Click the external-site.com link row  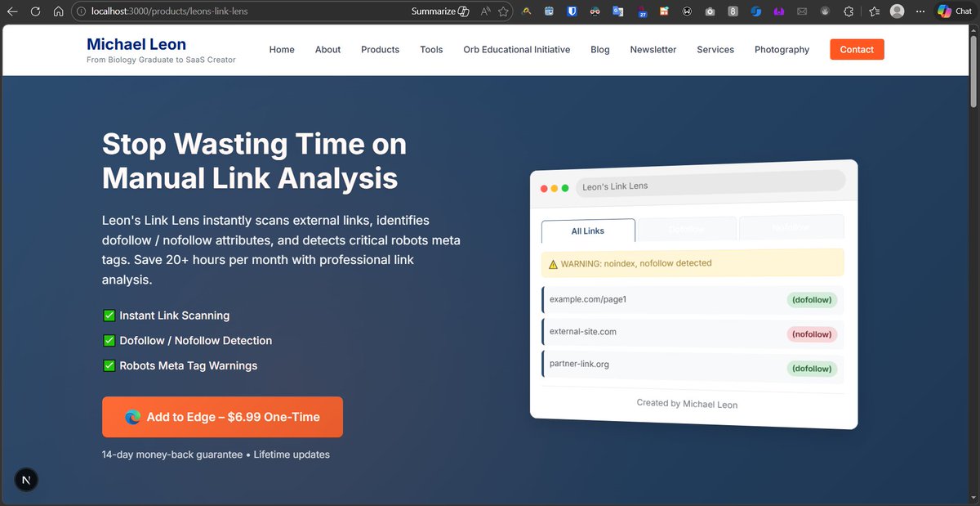coord(693,334)
